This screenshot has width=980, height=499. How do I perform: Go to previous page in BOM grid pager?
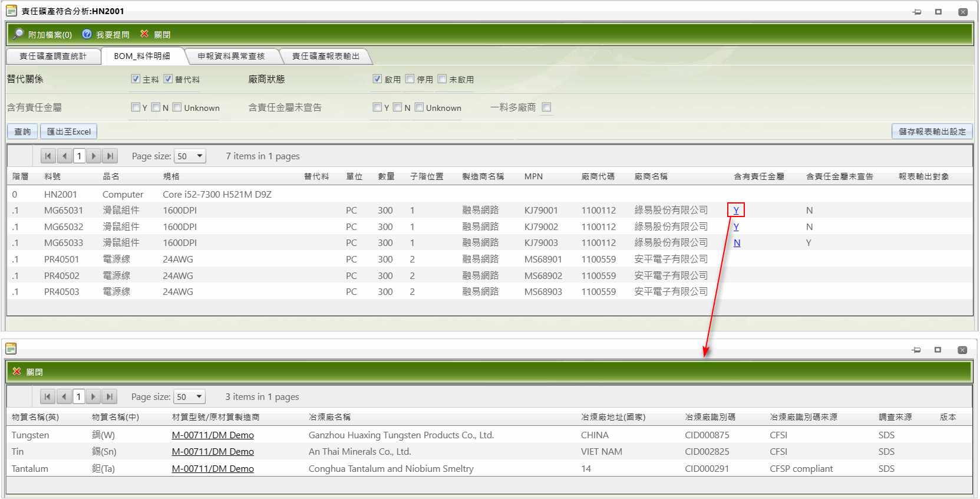click(x=64, y=156)
